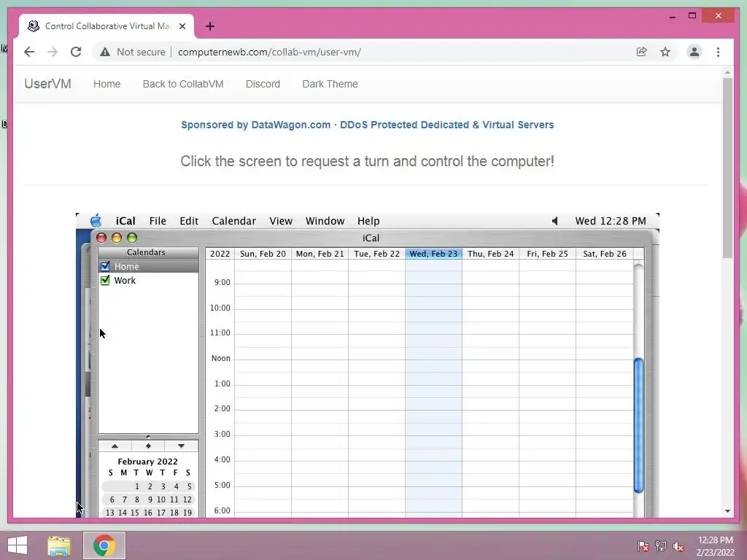Select day 16 in mini calendar

tap(148, 513)
